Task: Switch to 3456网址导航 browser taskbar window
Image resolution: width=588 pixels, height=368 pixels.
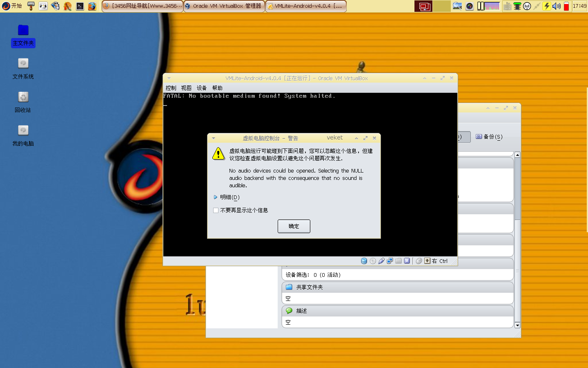Action: [142, 6]
